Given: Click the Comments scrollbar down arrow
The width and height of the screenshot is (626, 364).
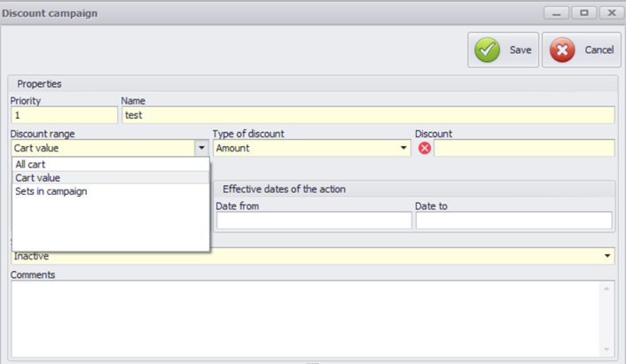Looking at the screenshot, I should 606,349.
